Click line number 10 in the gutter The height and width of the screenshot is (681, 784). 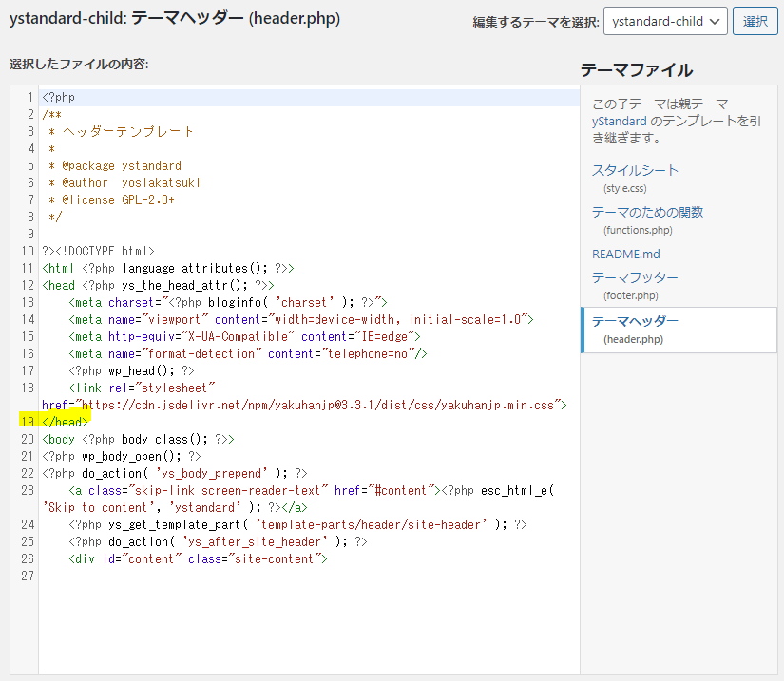point(28,252)
